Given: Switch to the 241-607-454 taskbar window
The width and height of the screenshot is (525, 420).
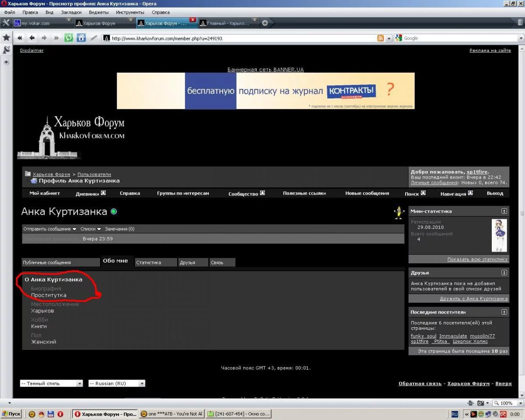Looking at the screenshot, I should tap(239, 414).
